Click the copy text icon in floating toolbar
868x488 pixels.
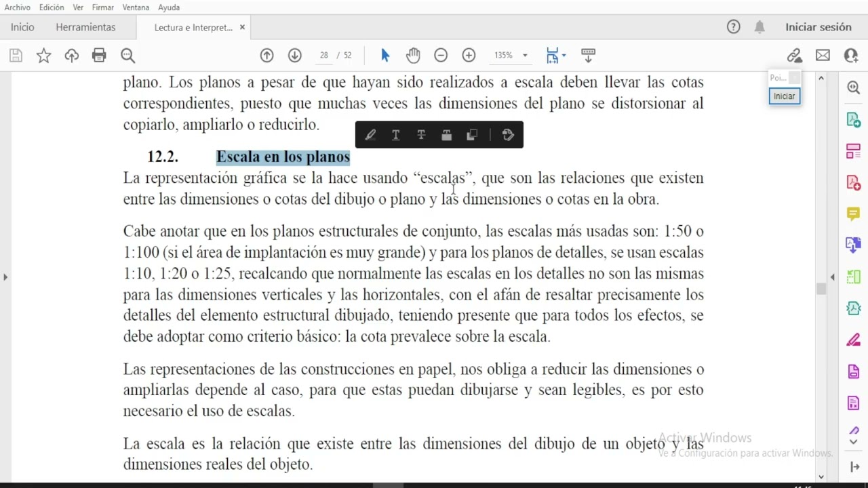472,135
